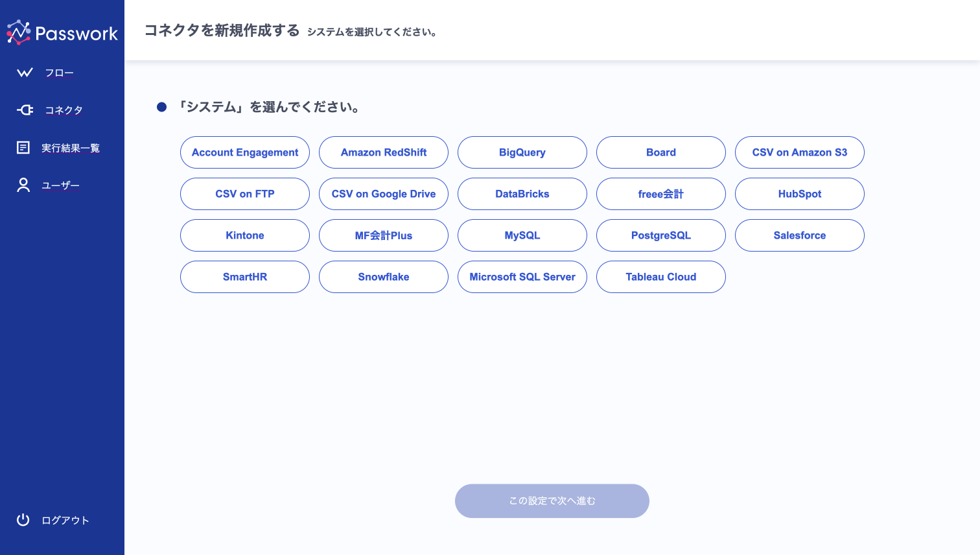Choose HubSpot from the system list

tap(800, 194)
